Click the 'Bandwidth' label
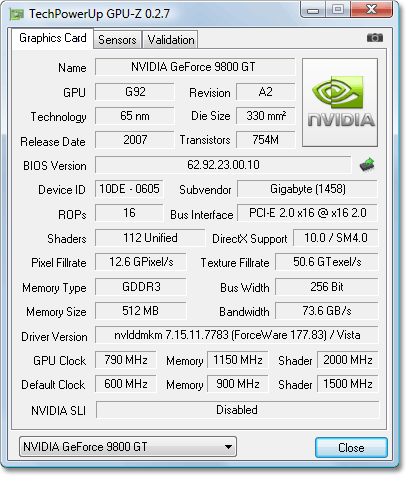This screenshot has width=410, height=478. click(244, 312)
